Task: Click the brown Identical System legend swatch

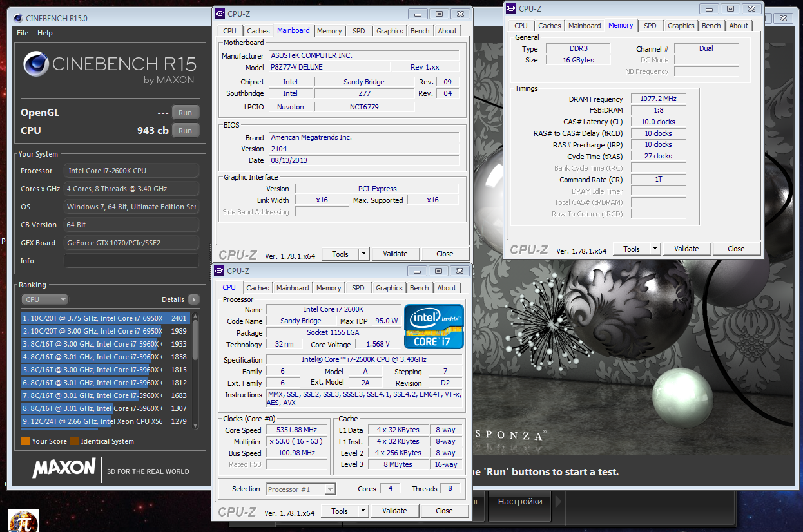Action: tap(74, 441)
